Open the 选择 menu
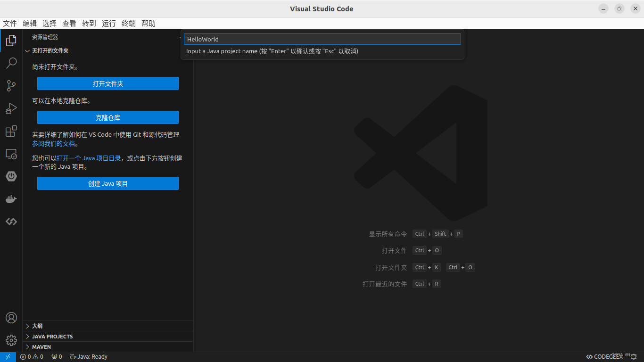Screen dimensions: 644x362 pyautogui.click(x=50, y=24)
